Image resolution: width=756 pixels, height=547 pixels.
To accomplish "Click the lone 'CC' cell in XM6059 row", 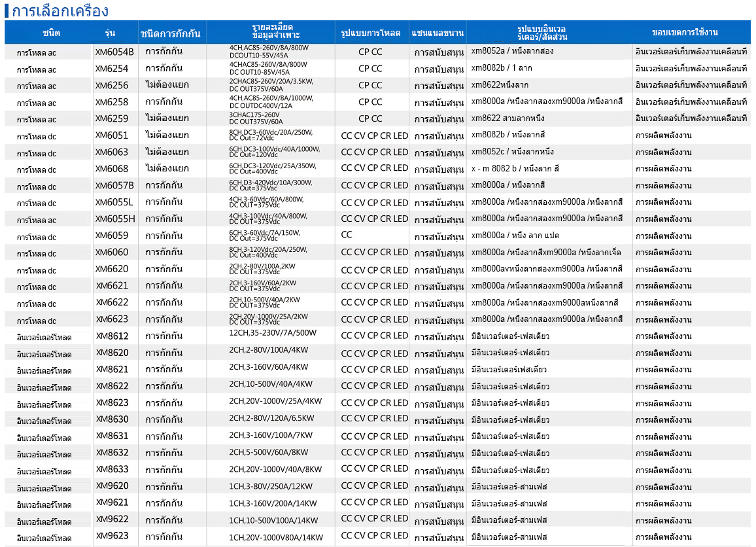I will click(x=347, y=234).
